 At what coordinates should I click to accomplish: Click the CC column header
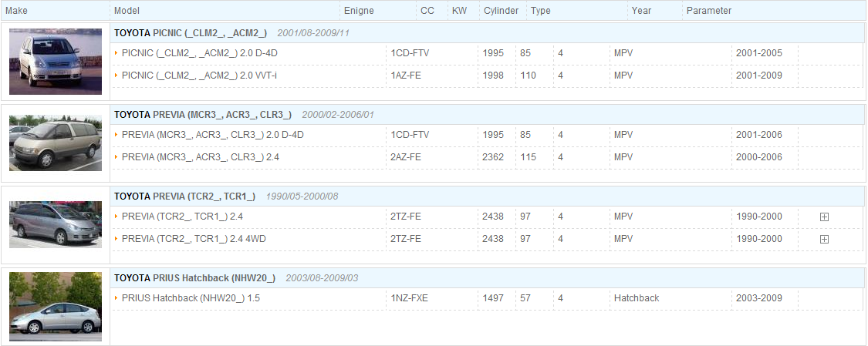[427, 11]
